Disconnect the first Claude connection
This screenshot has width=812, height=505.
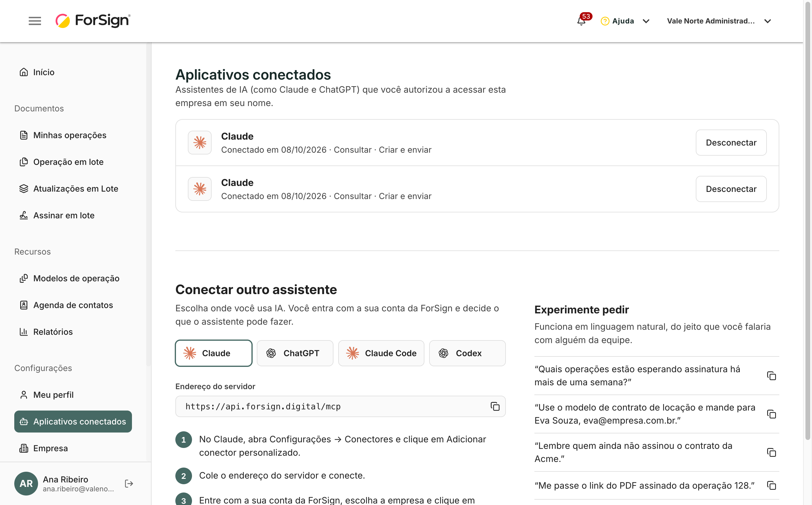pos(731,143)
